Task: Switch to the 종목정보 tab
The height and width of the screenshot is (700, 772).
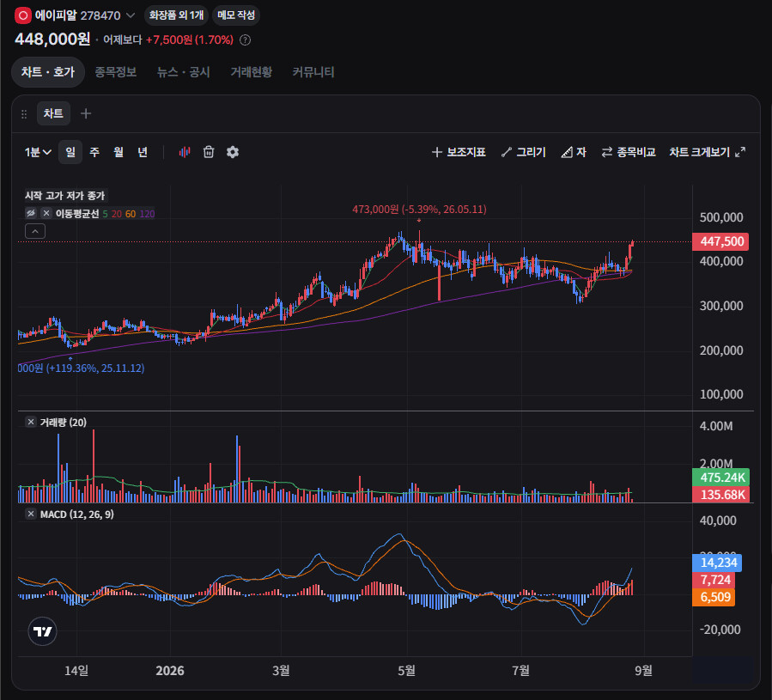Action: click(x=116, y=72)
